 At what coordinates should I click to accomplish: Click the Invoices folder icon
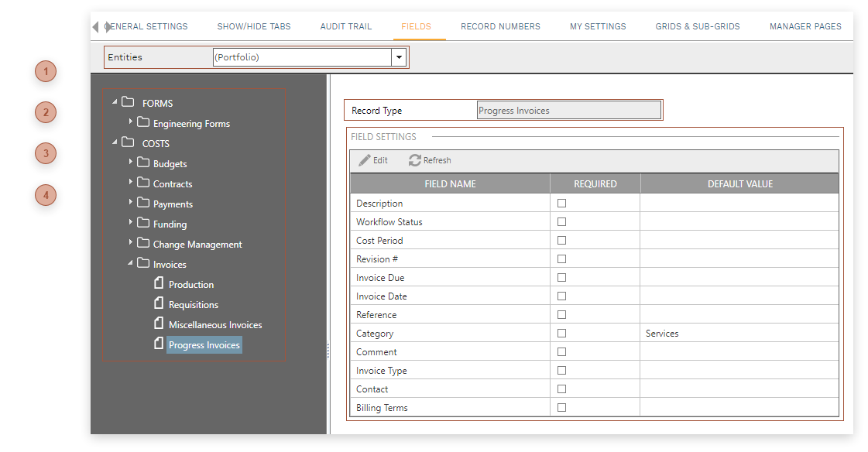(144, 264)
